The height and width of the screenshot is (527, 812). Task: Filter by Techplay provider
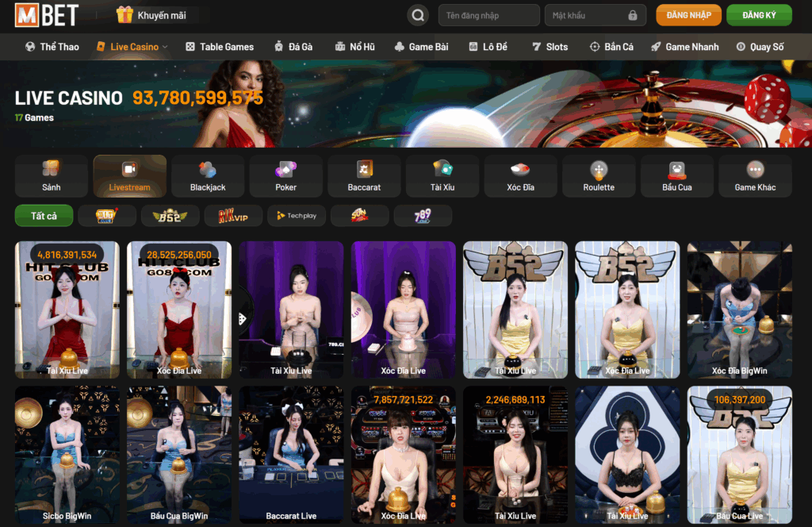point(297,216)
